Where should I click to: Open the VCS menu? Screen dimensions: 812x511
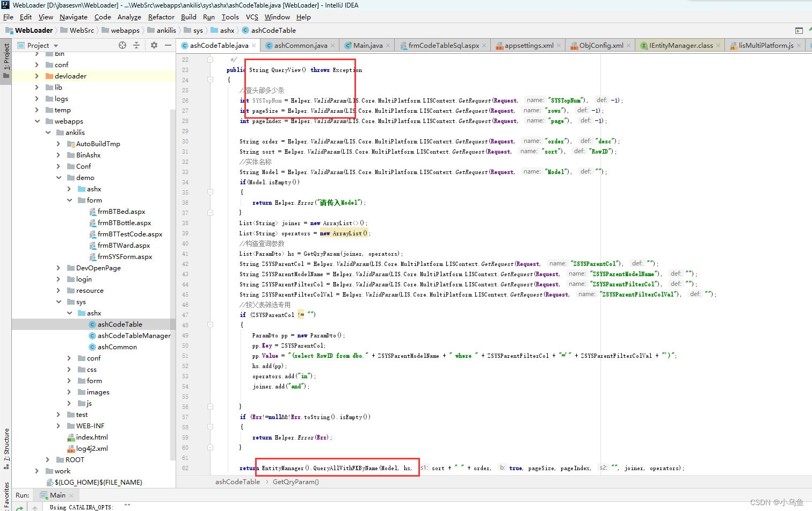pos(252,17)
